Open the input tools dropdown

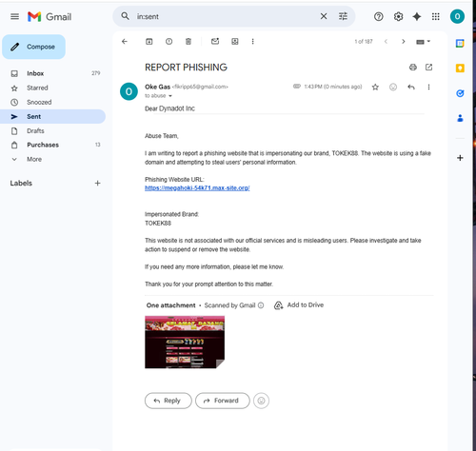[x=423, y=42]
